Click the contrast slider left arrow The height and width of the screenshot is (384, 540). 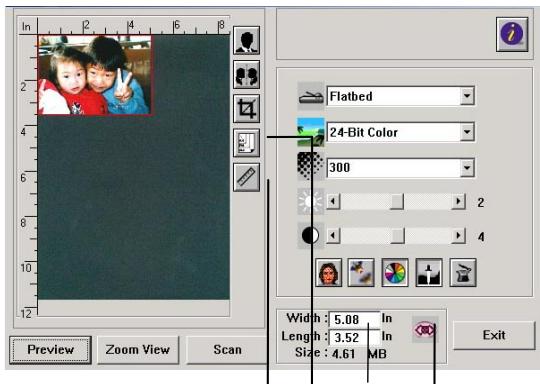[333, 236]
